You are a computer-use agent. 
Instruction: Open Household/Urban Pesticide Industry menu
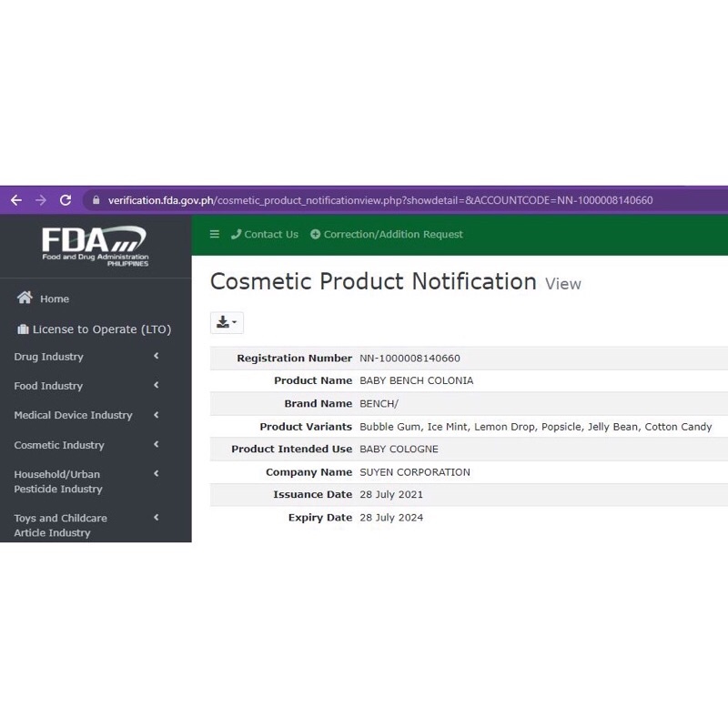[x=58, y=481]
